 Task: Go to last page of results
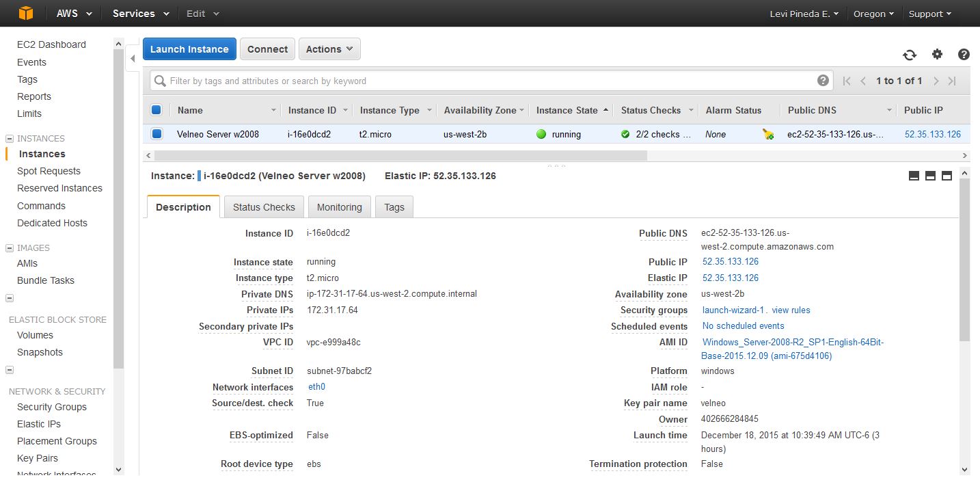click(952, 81)
